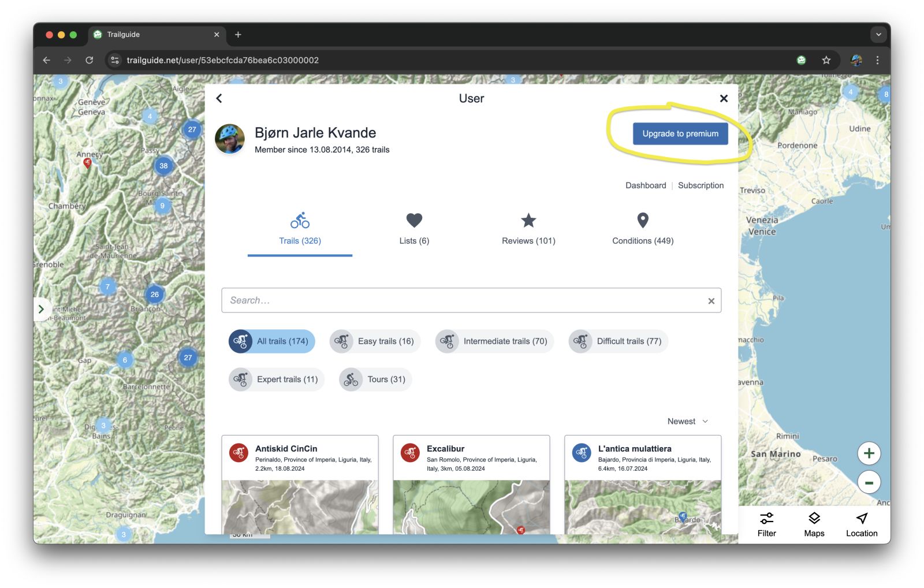The image size is (924, 588).
Task: Click the L'antica mulattiera map thumbnail
Action: click(643, 507)
